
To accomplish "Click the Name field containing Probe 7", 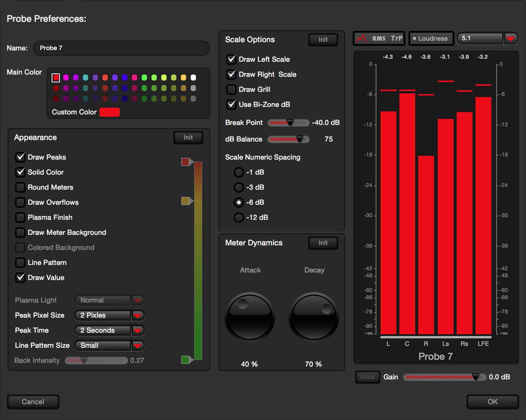I will click(x=121, y=48).
